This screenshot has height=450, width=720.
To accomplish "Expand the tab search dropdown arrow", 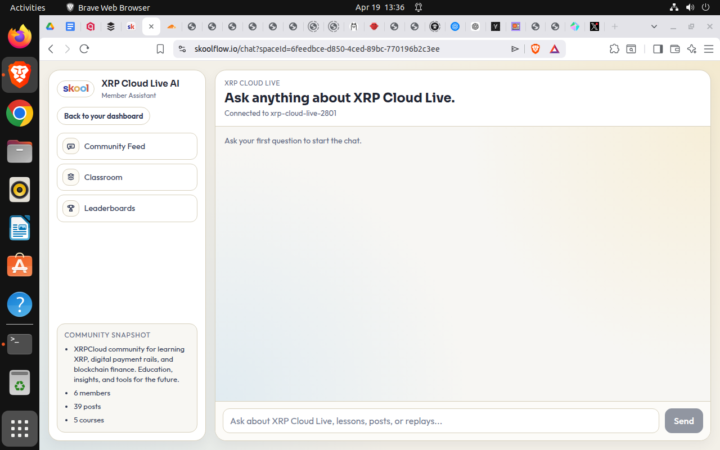I will point(654,27).
